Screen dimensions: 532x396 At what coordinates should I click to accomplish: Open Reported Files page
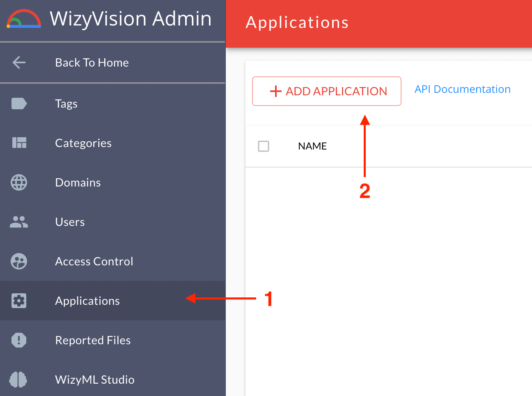(112, 340)
